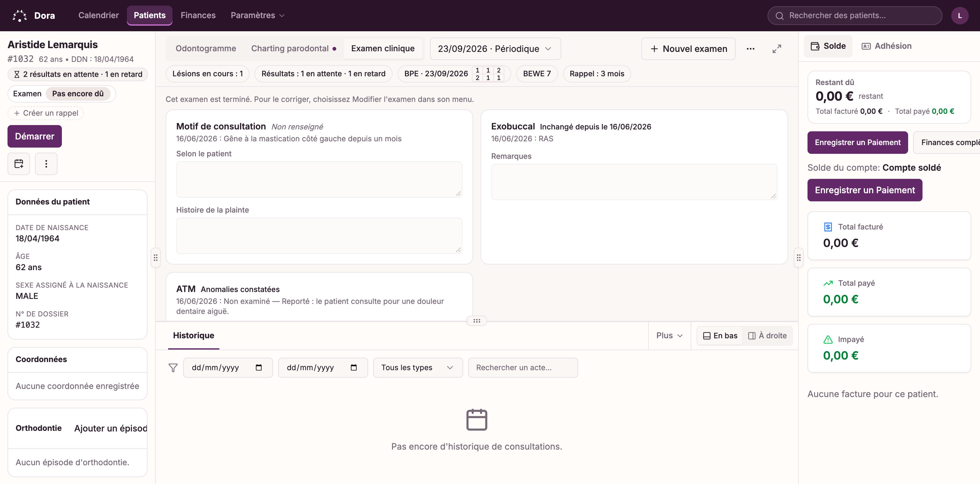Click the Démarrer button
This screenshot has width=980, height=484.
35,136
